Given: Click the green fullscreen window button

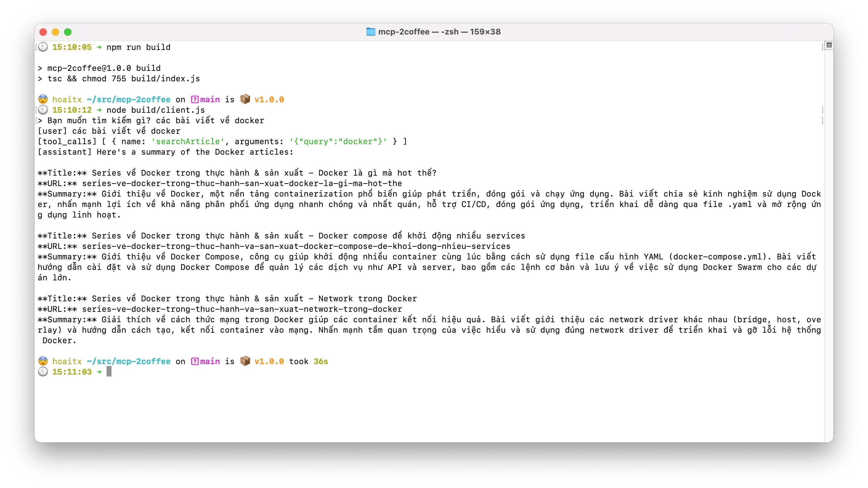Looking at the screenshot, I should point(68,32).
